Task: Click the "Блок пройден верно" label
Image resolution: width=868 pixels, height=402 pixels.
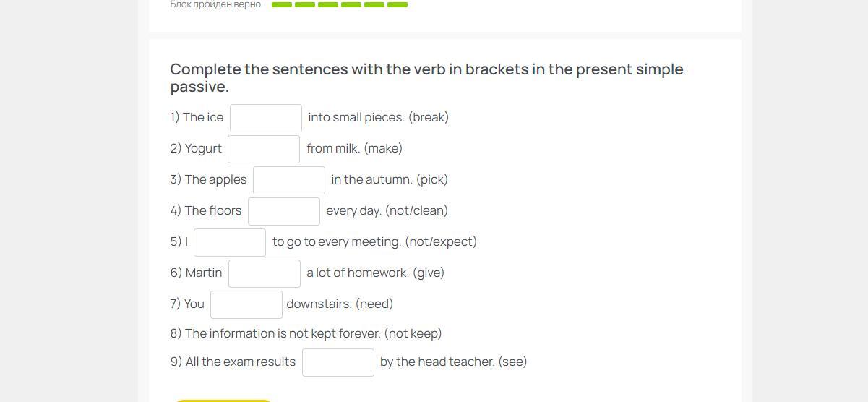Action: click(215, 5)
